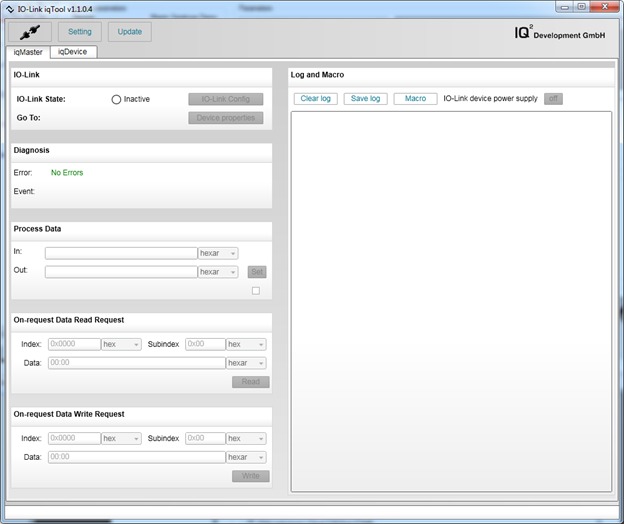Toggle the device power supply off switch
The image size is (624, 524).
point(553,99)
